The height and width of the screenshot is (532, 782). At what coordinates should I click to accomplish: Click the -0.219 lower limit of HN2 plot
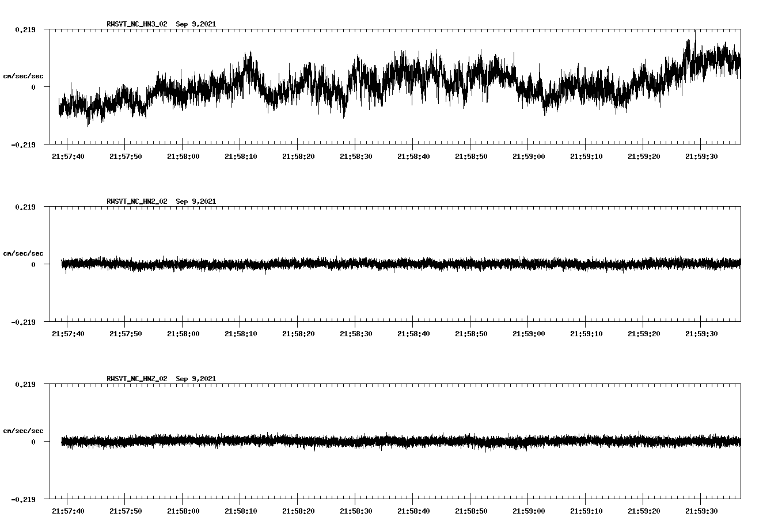(x=23, y=322)
